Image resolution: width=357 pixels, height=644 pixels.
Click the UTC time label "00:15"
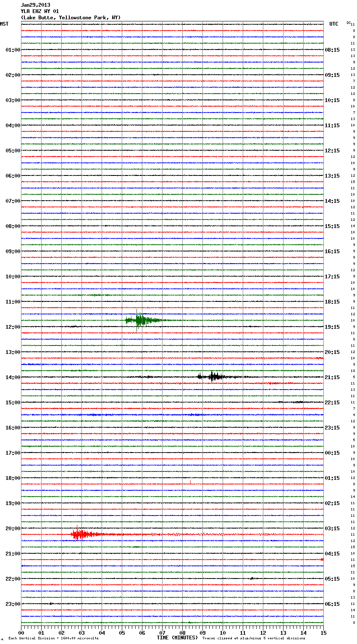click(x=332, y=453)
